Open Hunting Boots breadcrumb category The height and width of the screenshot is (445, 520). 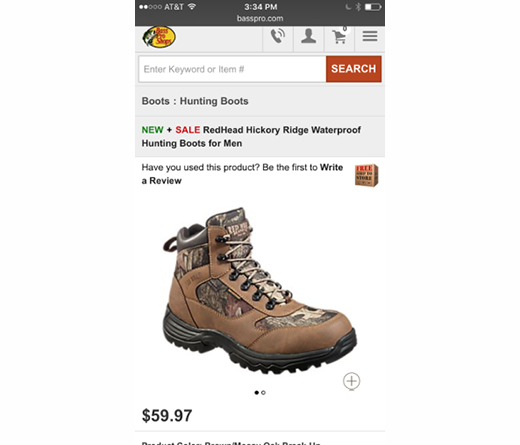[214, 101]
